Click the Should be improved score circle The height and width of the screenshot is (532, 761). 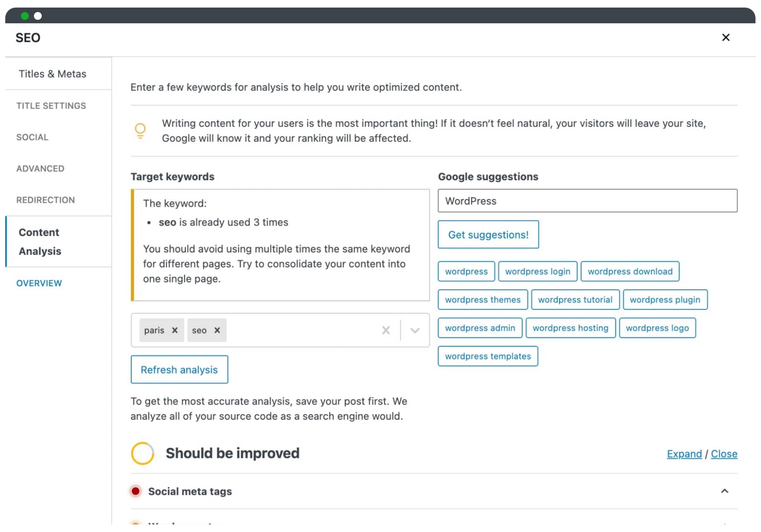[142, 453]
